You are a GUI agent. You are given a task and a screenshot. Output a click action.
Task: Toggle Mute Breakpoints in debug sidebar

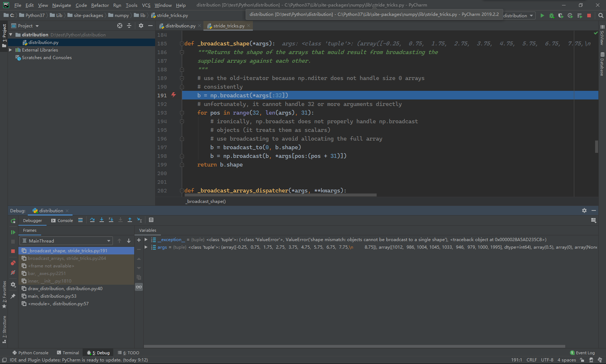13,273
